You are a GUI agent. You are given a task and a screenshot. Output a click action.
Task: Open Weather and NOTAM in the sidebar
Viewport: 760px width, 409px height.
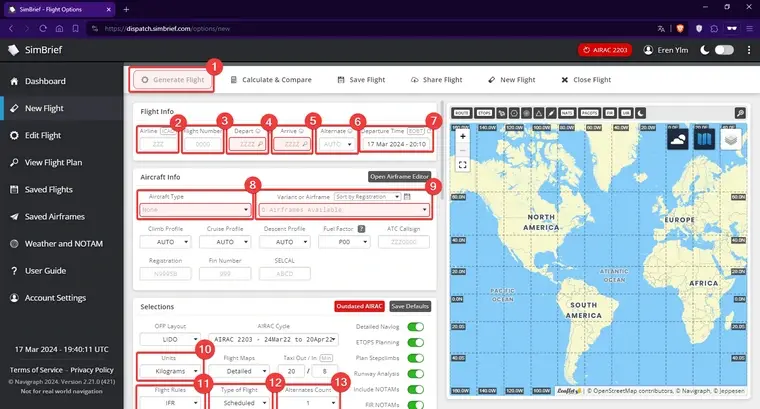[x=62, y=244]
